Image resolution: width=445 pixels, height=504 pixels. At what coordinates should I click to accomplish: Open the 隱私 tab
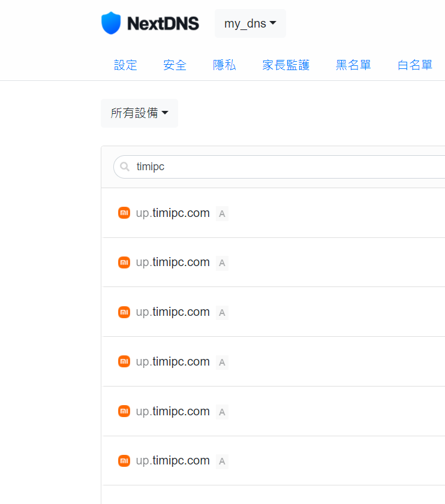224,65
